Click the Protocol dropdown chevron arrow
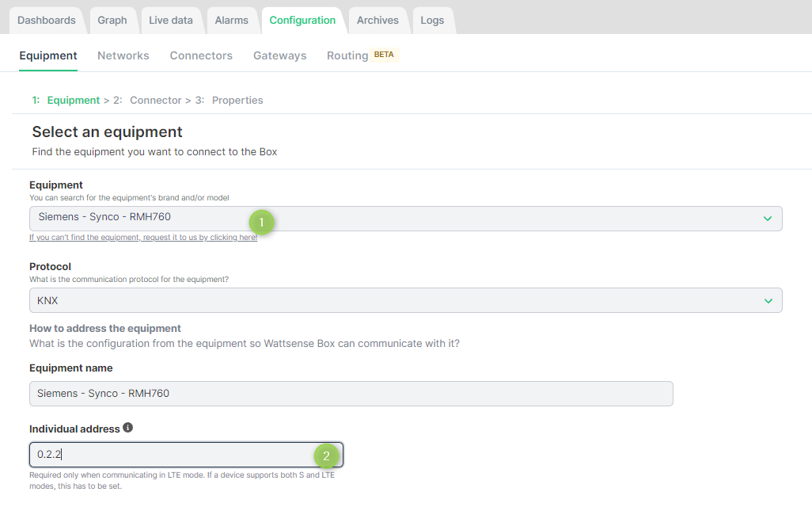Screen dimensions: 812x507 pyautogui.click(x=768, y=301)
